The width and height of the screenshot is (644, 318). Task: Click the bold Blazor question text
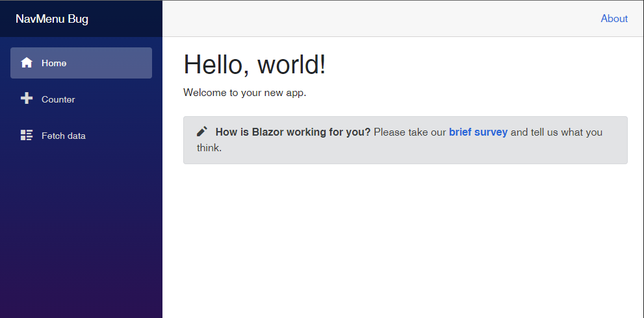tap(292, 132)
